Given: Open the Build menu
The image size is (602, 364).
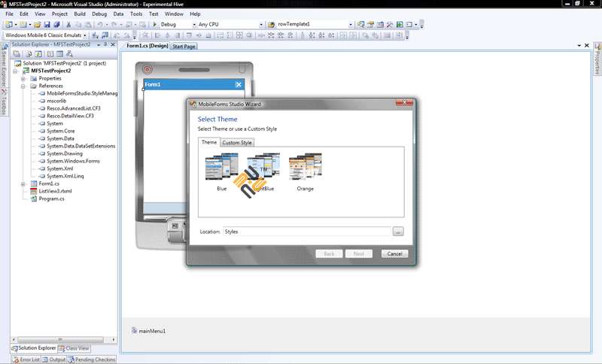Looking at the screenshot, I should [x=80, y=14].
